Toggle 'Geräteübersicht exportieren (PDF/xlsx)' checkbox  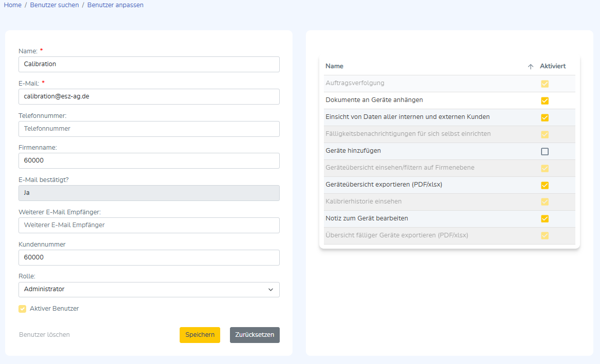[x=545, y=185]
